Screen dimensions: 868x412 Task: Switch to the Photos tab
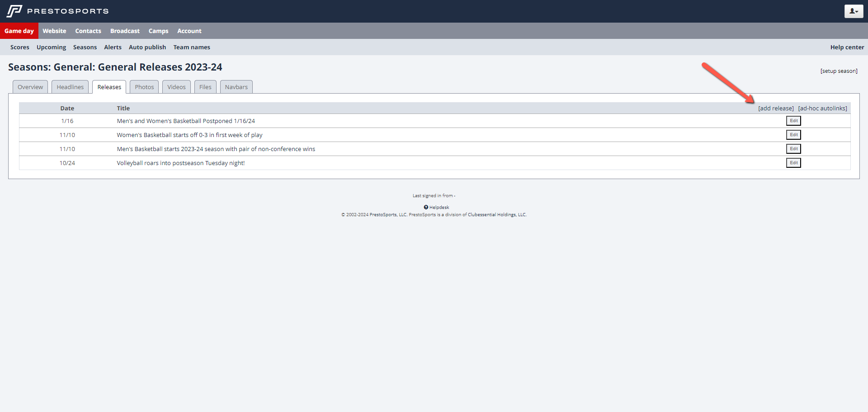point(144,87)
